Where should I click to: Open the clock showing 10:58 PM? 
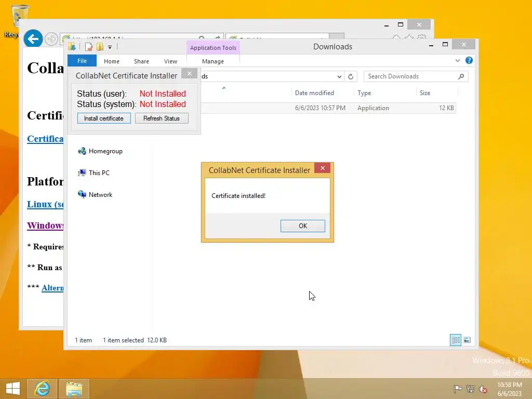pyautogui.click(x=509, y=389)
